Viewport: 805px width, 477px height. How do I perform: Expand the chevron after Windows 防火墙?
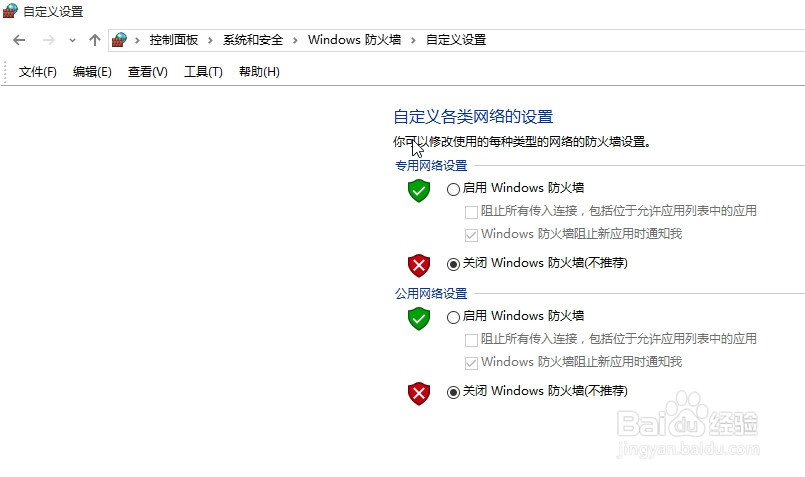tap(413, 40)
